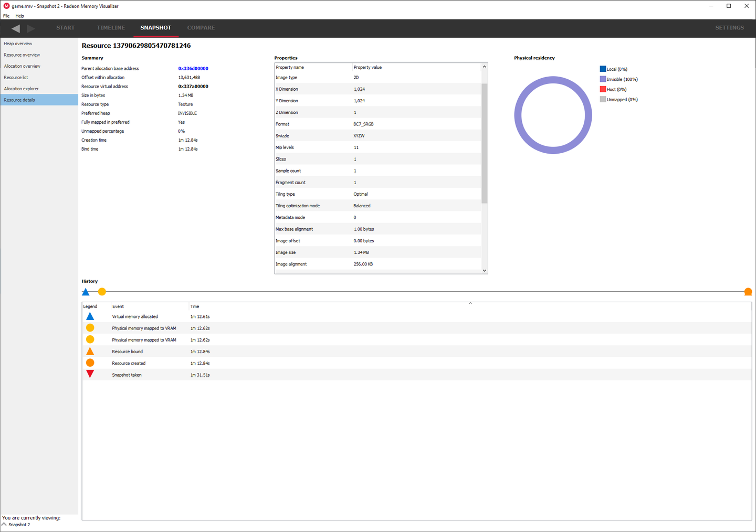Follow the 0x336d00000 parent allocation link
The image size is (756, 532).
tap(193, 68)
